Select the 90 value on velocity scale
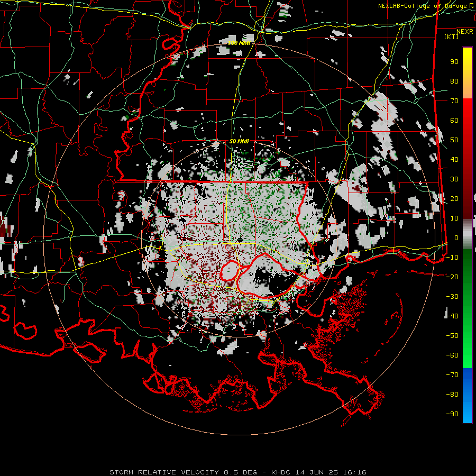This screenshot has height=476, width=476. tap(454, 62)
